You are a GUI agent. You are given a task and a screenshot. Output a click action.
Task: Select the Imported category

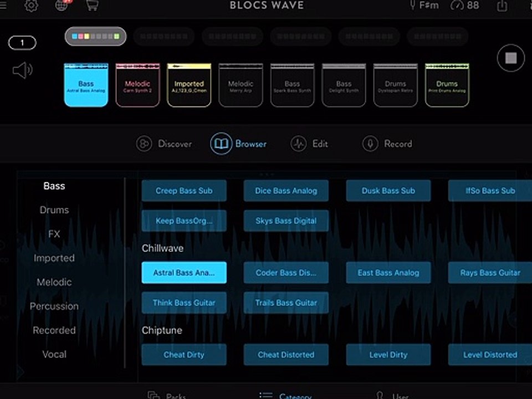point(54,258)
